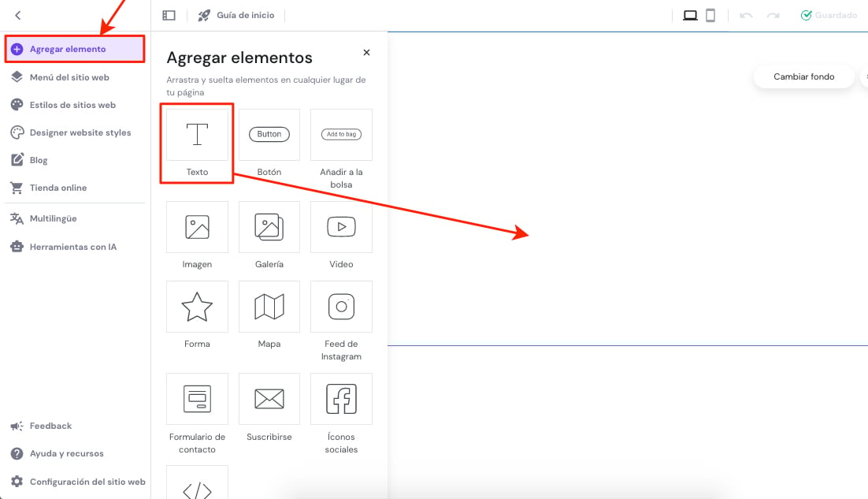Open Configuración del sitio web

[87, 482]
